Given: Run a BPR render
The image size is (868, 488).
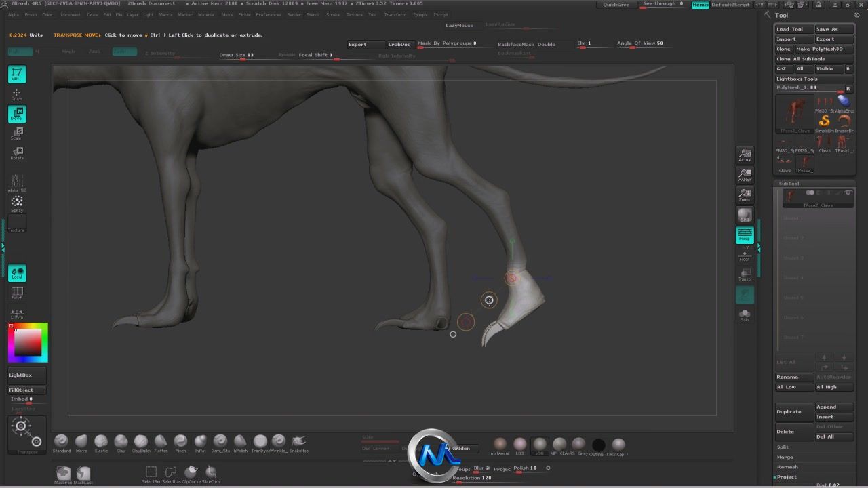Looking at the screenshot, I should [x=745, y=216].
